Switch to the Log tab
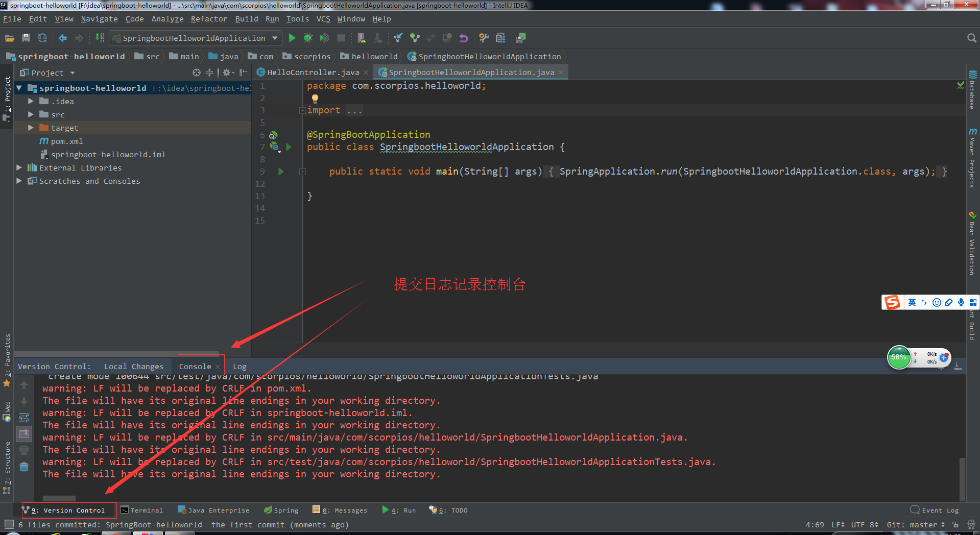 click(240, 367)
